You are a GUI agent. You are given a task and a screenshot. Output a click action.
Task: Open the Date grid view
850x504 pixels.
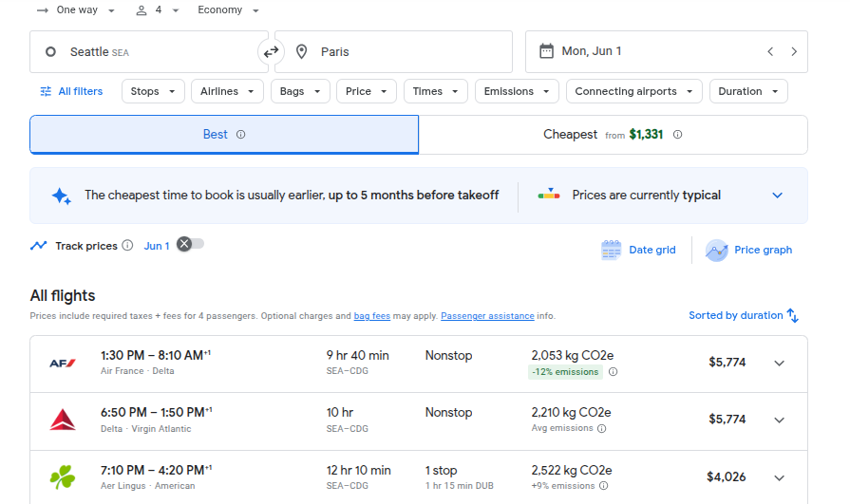638,250
